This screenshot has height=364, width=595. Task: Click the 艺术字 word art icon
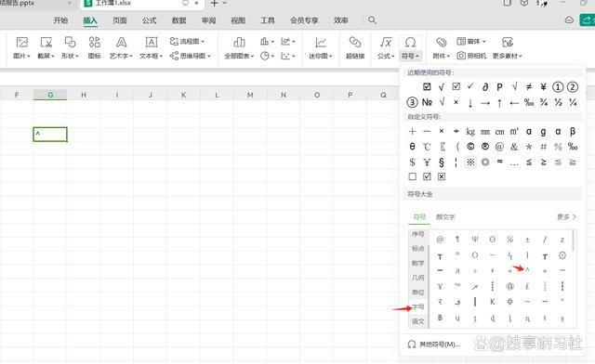click(x=121, y=42)
